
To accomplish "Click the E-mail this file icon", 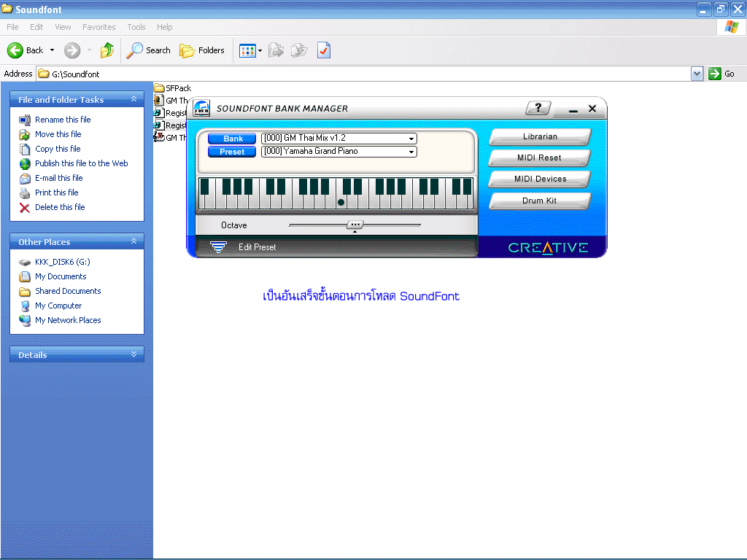I will 25,179.
